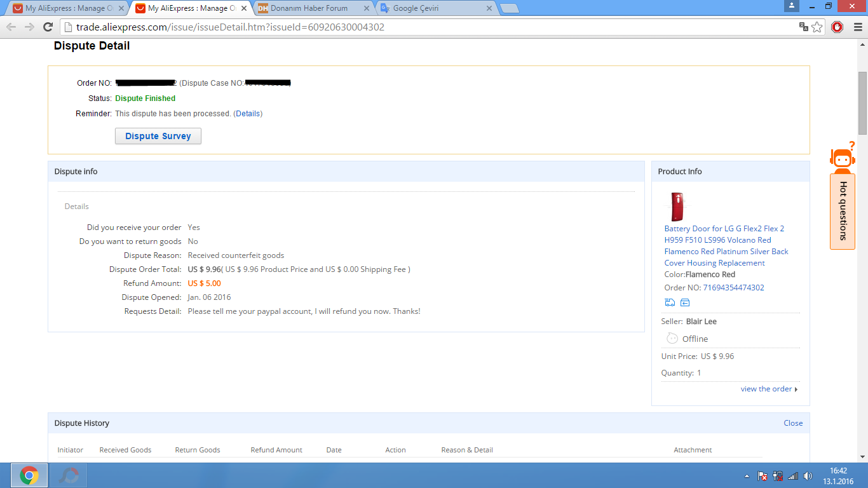
Task: Open the Details link in Reminder
Action: pos(248,114)
